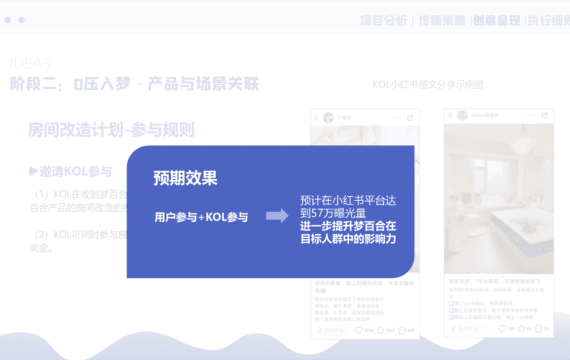Open the 项目分析 section in top navigation
The height and width of the screenshot is (360, 570).
point(384,21)
